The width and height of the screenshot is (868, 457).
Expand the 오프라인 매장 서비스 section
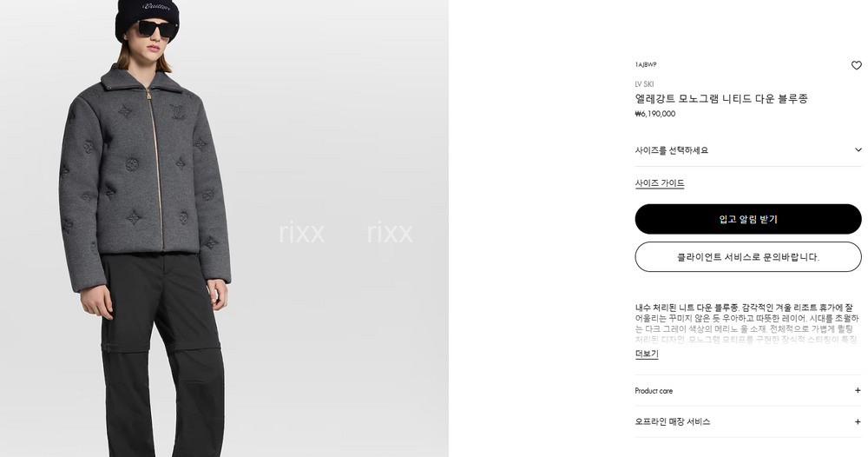click(748, 421)
